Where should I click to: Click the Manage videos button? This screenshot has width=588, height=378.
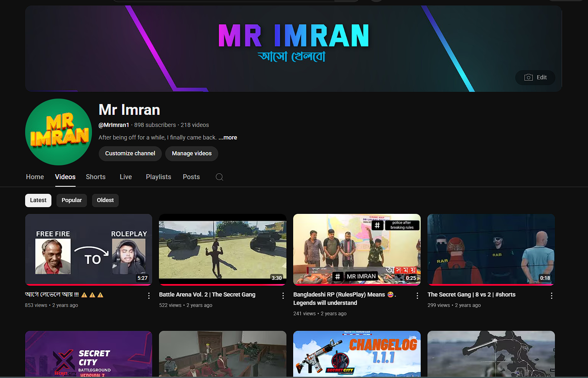[192, 154]
